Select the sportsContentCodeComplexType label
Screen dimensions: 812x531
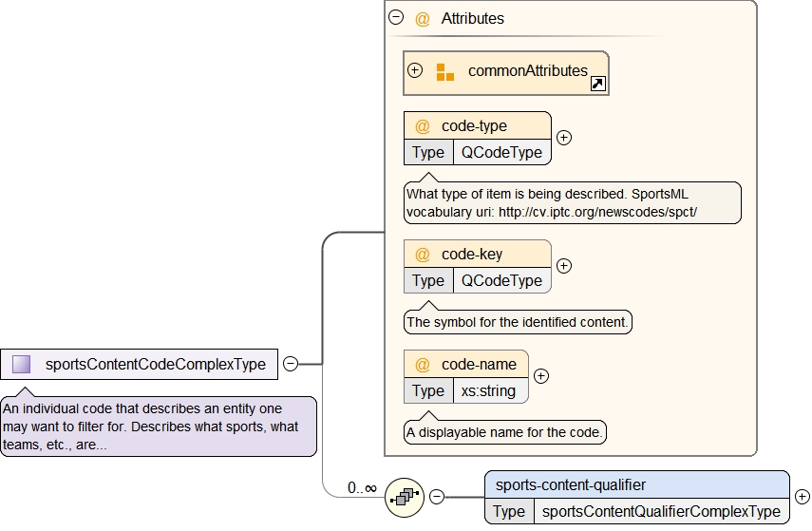point(155,364)
